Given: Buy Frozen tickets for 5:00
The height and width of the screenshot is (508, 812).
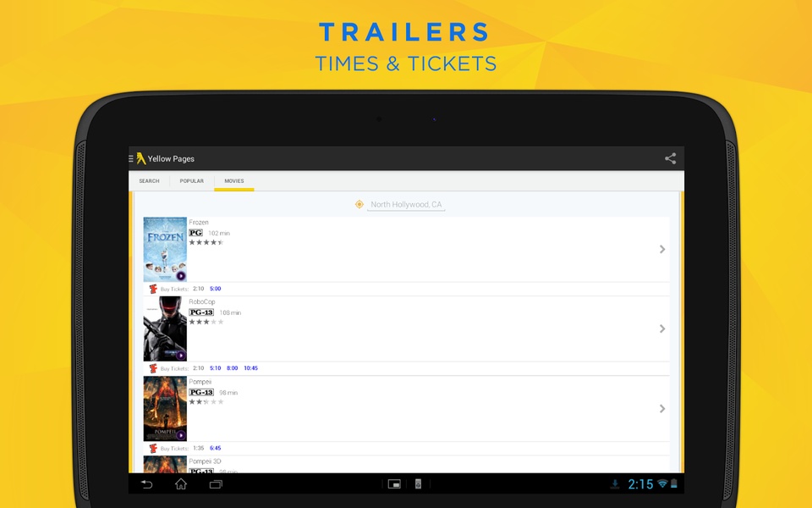Looking at the screenshot, I should tap(216, 289).
